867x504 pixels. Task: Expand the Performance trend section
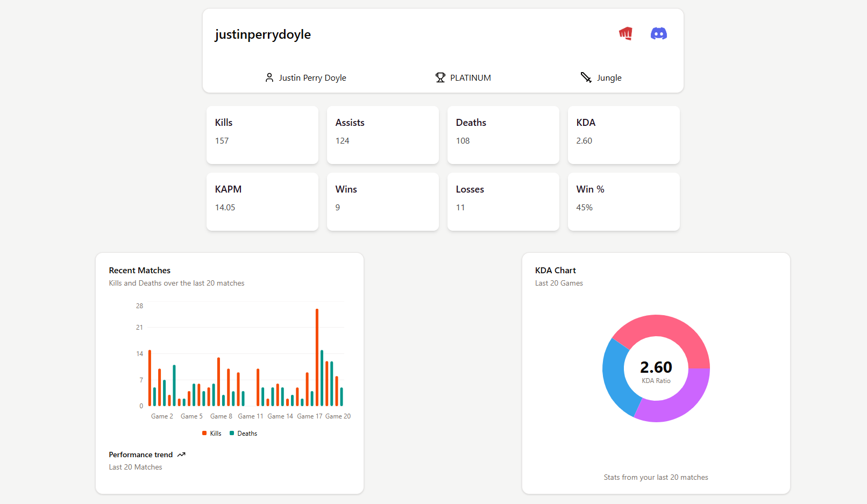pyautogui.click(x=141, y=455)
